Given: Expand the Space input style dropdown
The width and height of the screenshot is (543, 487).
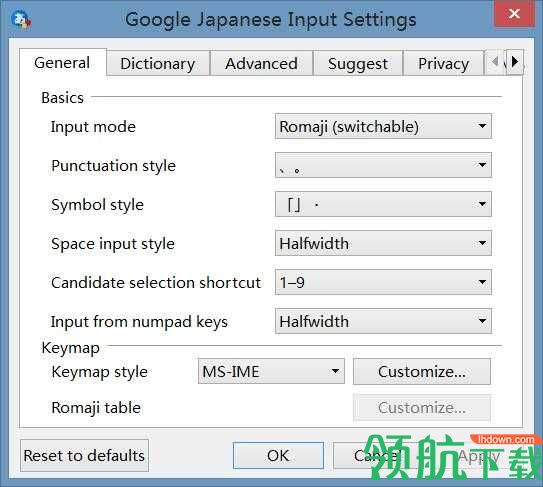Looking at the screenshot, I should click(x=383, y=244).
